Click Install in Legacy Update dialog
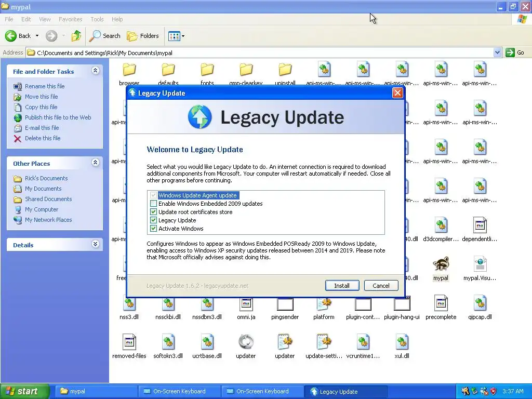This screenshot has width=532, height=399. 342,286
